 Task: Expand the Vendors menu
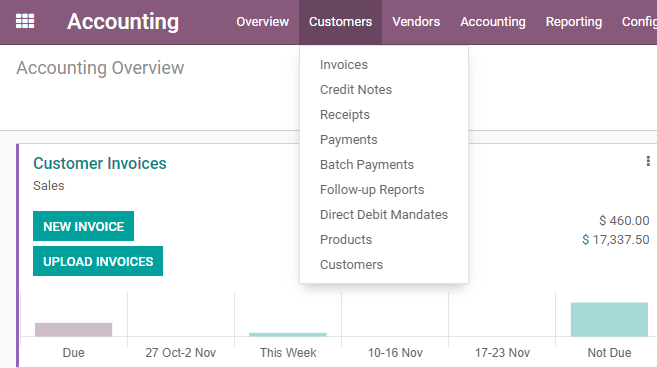click(x=416, y=22)
